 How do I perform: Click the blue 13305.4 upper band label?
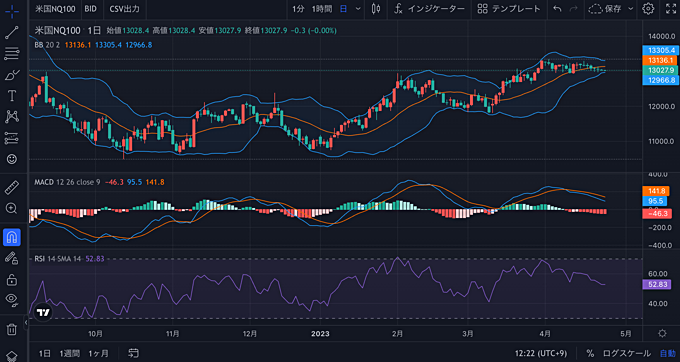coord(661,50)
